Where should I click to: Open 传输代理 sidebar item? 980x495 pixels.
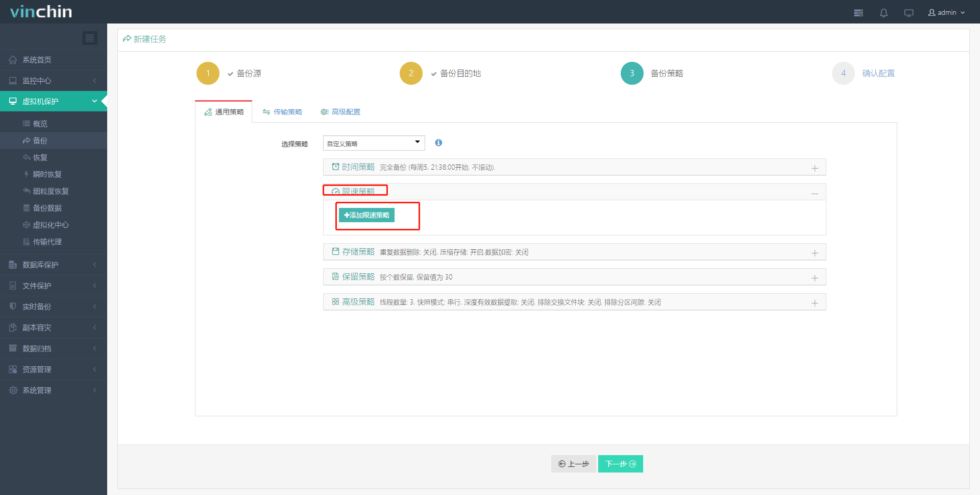(x=54, y=242)
